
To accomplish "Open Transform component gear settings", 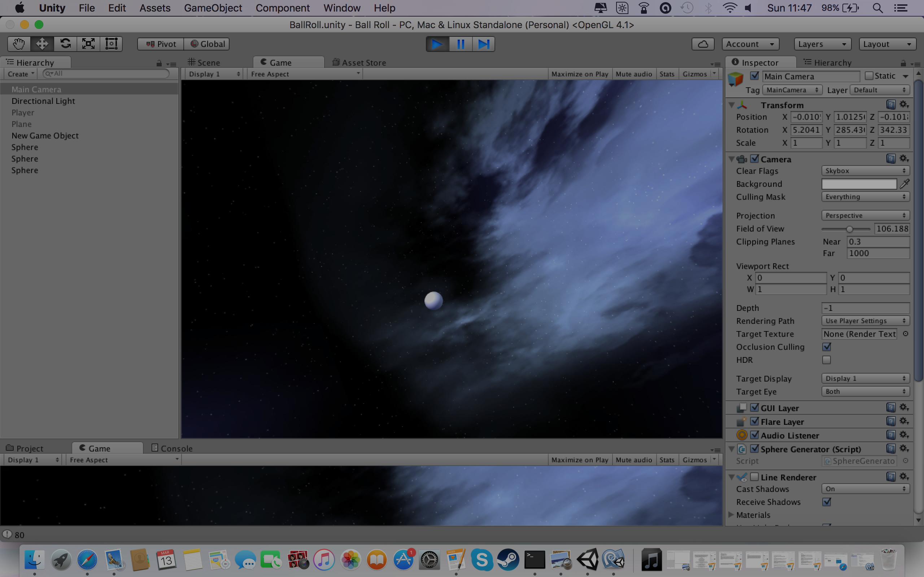I will point(904,105).
